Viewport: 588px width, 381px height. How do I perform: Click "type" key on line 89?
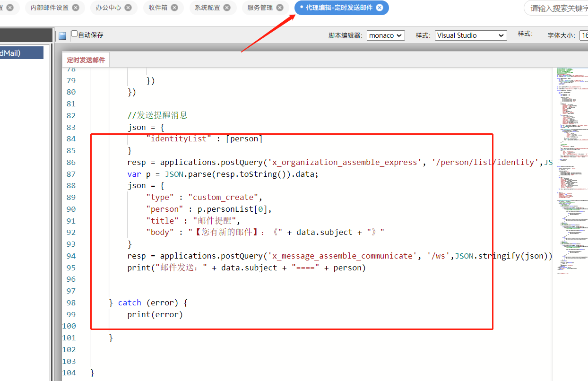pyautogui.click(x=160, y=197)
